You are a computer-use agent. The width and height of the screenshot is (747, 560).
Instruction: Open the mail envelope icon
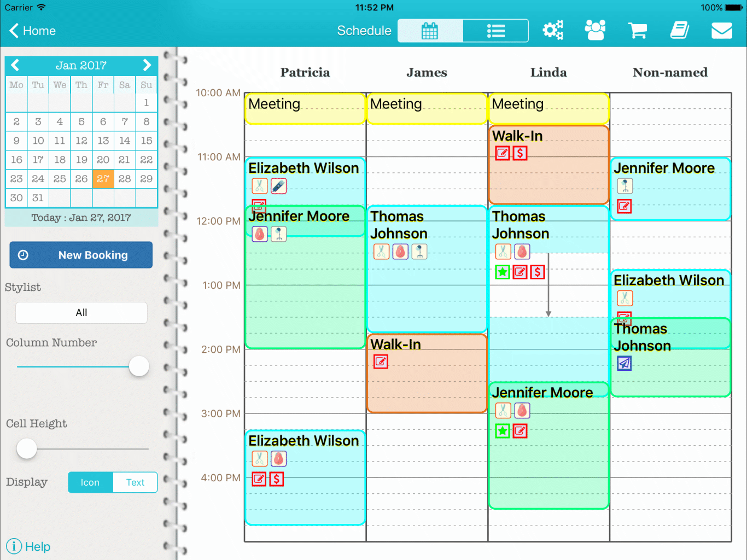click(721, 31)
